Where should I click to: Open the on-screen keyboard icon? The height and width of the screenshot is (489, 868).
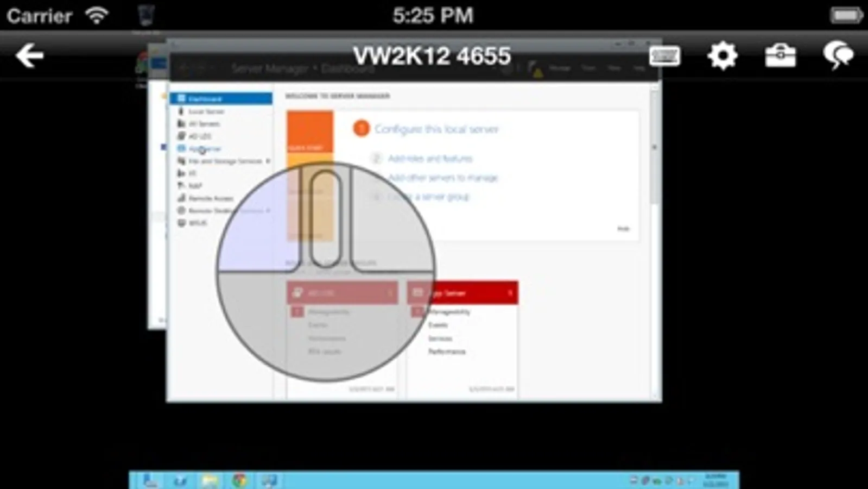(664, 55)
